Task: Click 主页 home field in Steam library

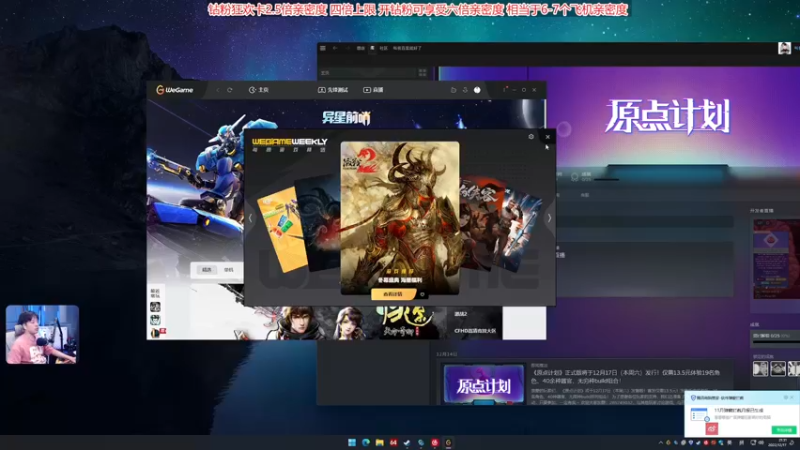Action: point(367,72)
